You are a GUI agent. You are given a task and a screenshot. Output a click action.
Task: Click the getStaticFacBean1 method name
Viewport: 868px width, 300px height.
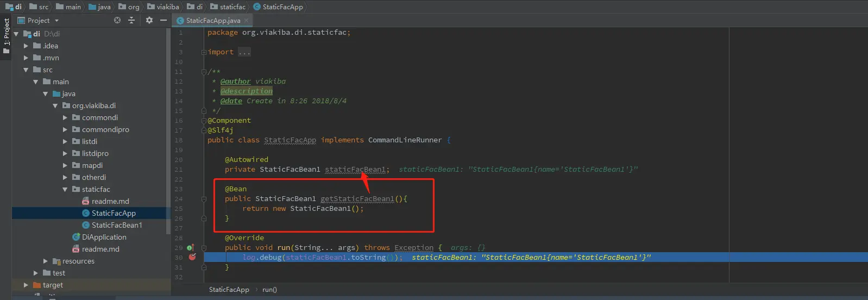point(357,199)
